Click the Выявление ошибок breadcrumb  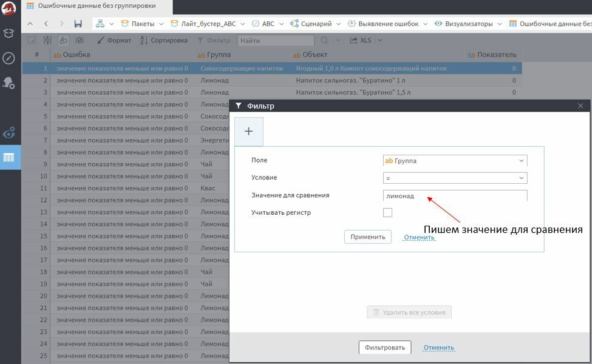pos(383,24)
